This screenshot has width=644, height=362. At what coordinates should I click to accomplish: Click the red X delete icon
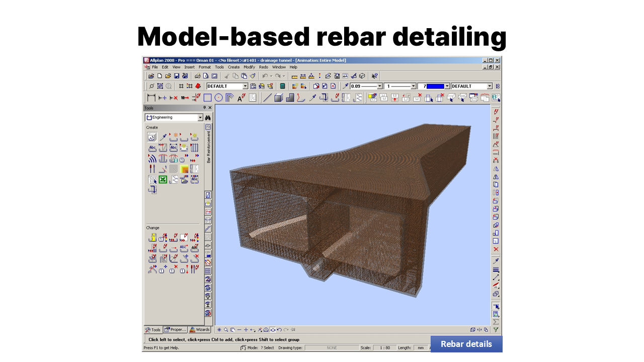click(496, 249)
